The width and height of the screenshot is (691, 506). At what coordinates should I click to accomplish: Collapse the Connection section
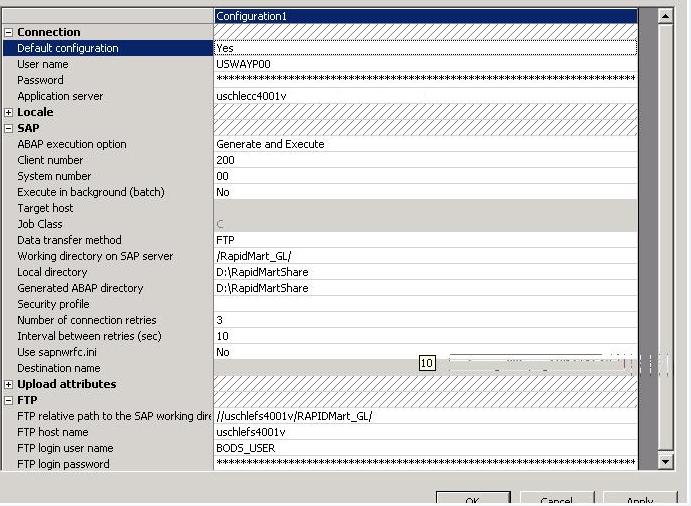(8, 33)
